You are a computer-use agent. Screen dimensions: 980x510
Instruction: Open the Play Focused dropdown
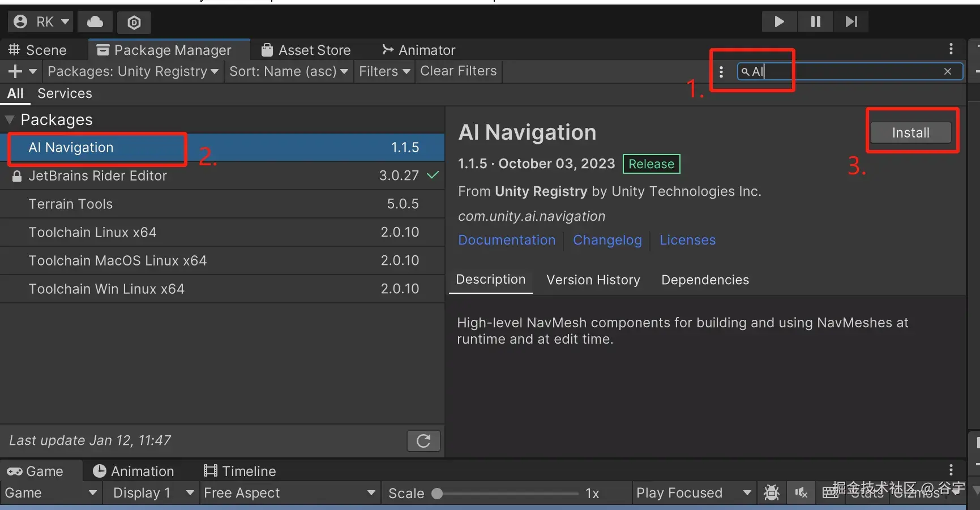click(693, 492)
